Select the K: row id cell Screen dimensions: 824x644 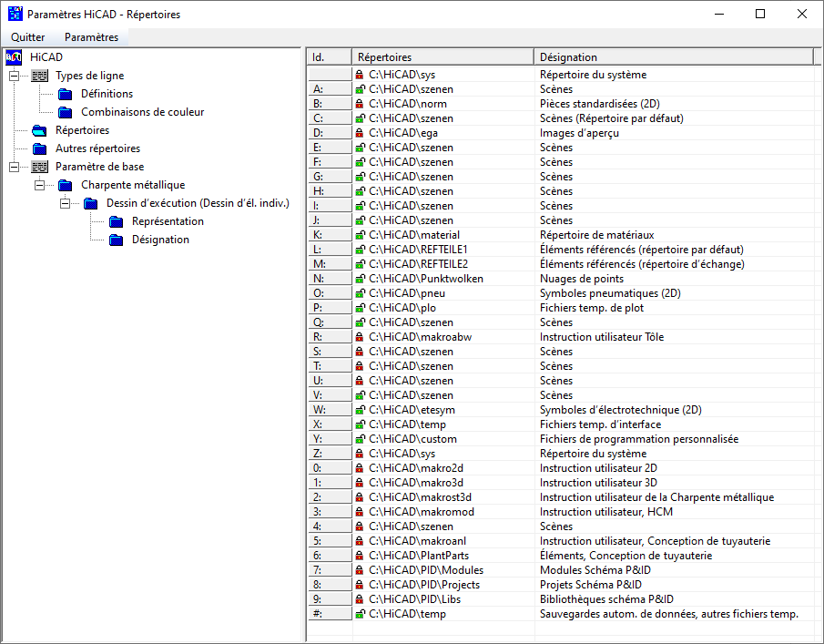coord(329,235)
